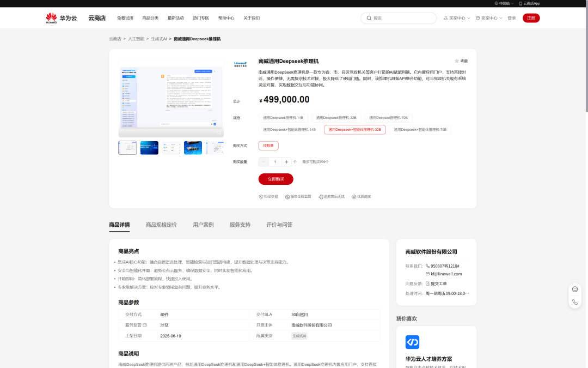Click the user icon before 买家中心
Viewport: 588px width, 368px height.
(445, 18)
